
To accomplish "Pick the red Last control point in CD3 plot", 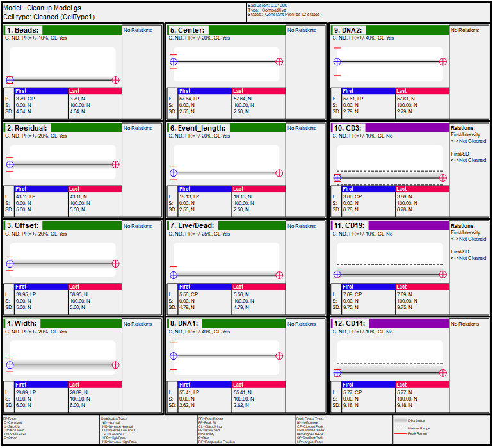I will 442,178.
